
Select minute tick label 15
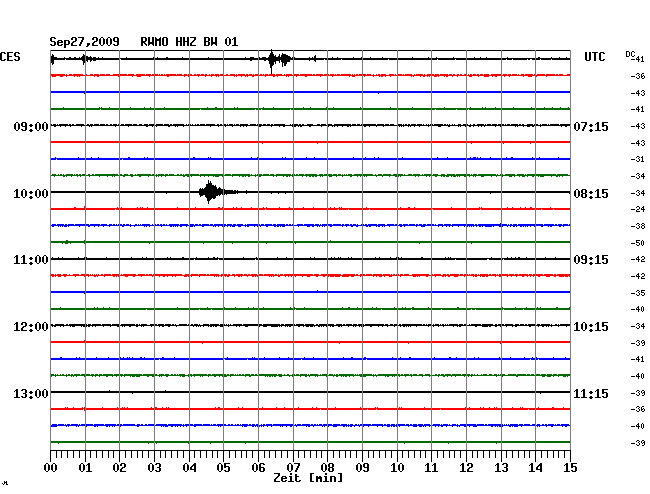click(x=570, y=468)
